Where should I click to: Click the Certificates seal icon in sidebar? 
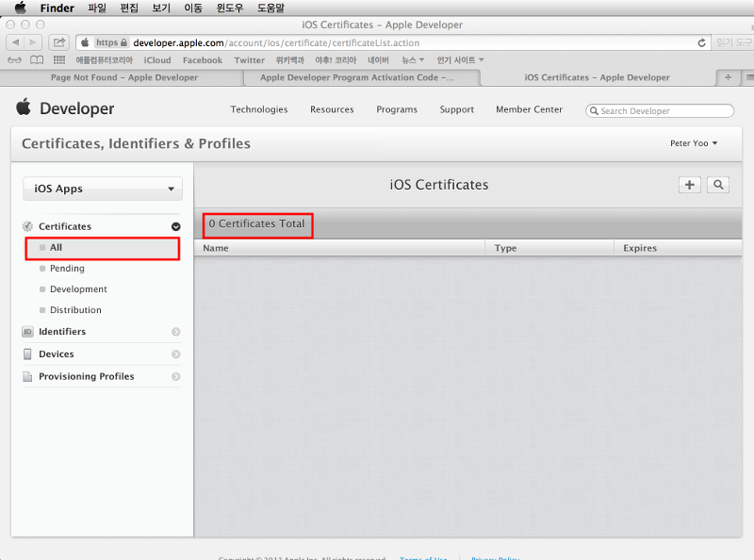28,226
